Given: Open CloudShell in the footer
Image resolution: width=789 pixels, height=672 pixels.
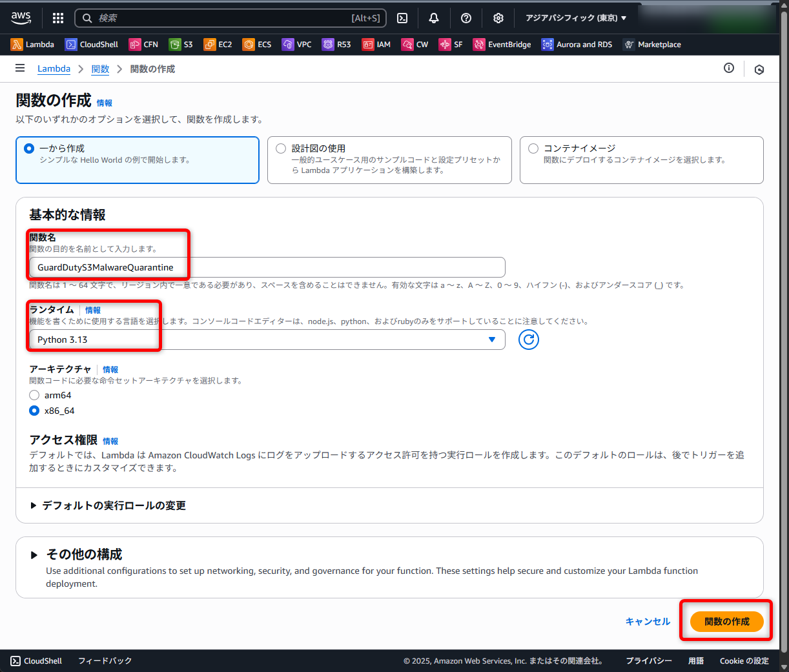Looking at the screenshot, I should click(37, 661).
